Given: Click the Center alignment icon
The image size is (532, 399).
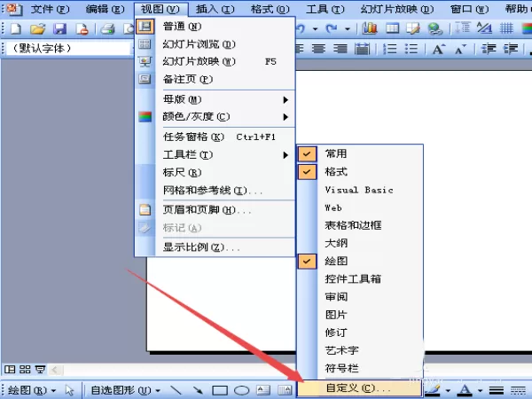Looking at the screenshot, I should (318, 49).
